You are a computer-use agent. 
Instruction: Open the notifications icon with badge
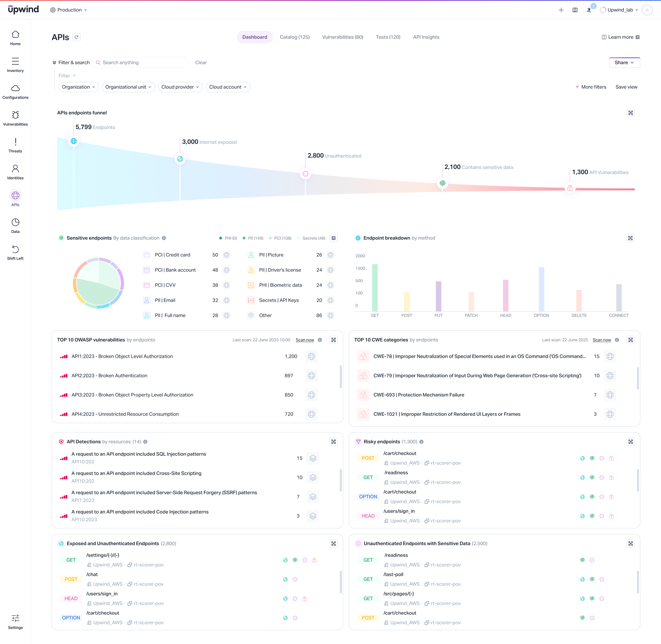pos(589,10)
